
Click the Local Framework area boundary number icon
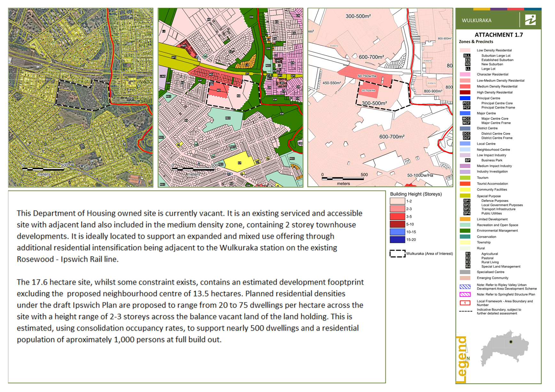465,303
